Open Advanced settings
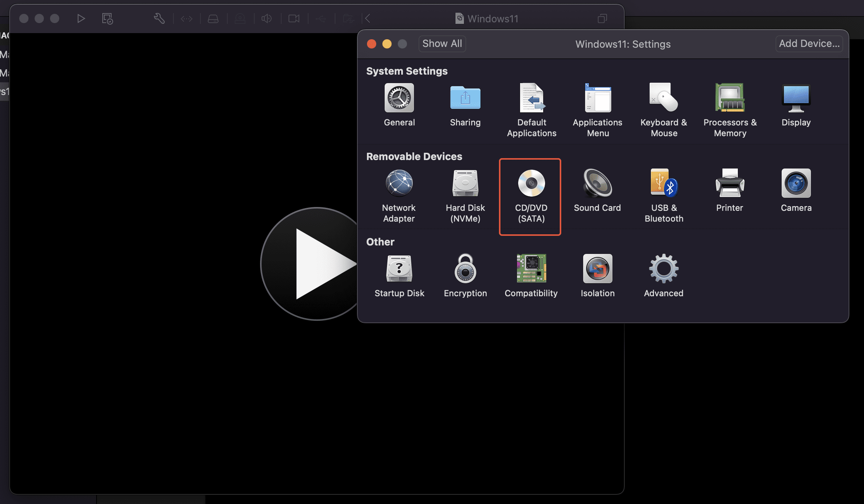 coord(664,276)
